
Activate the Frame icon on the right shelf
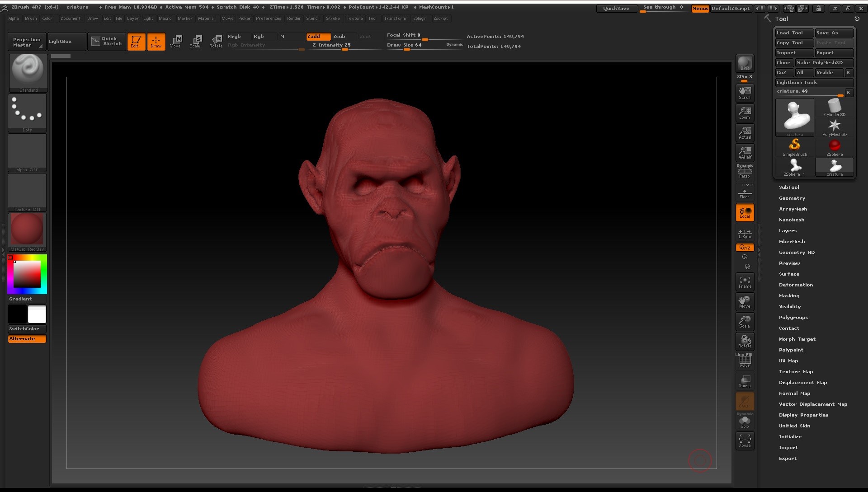[744, 281]
